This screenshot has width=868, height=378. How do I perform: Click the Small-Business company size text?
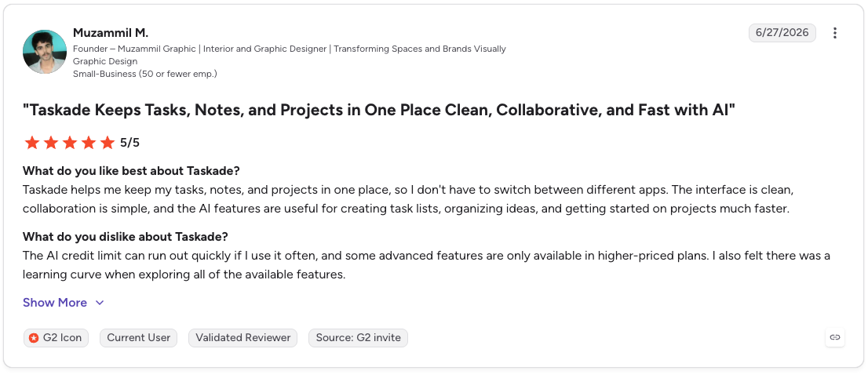[x=145, y=74]
